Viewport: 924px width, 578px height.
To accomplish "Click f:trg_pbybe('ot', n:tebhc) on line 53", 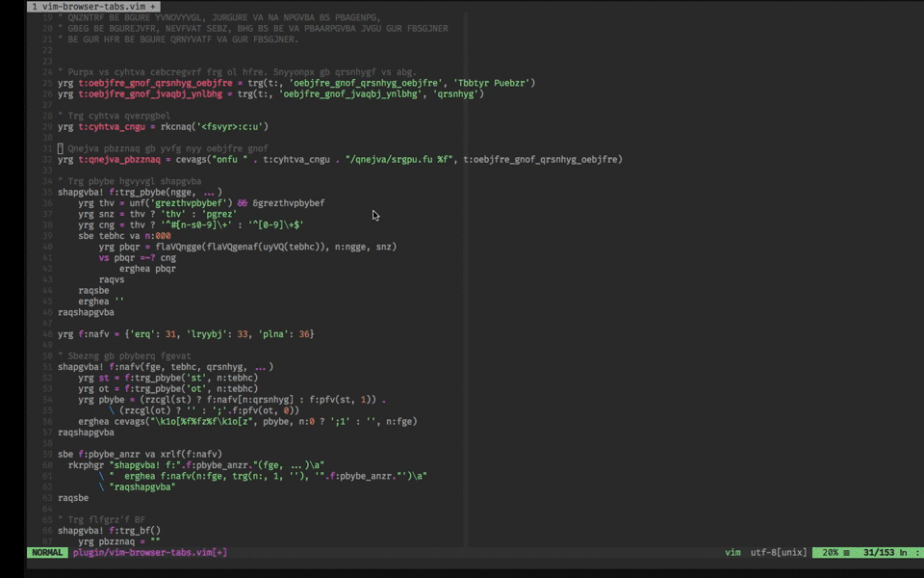I will pos(191,388).
